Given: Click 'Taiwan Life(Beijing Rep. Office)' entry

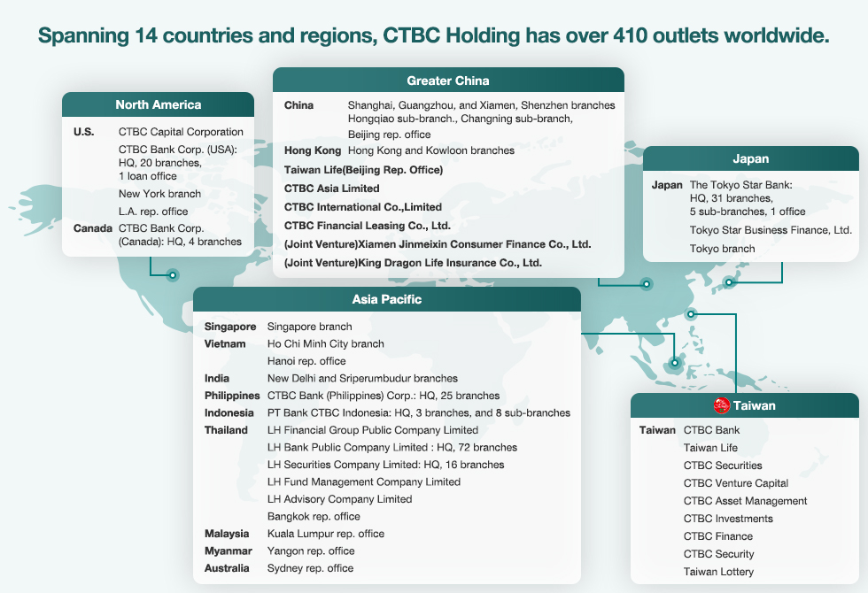Looking at the screenshot, I should click(363, 170).
